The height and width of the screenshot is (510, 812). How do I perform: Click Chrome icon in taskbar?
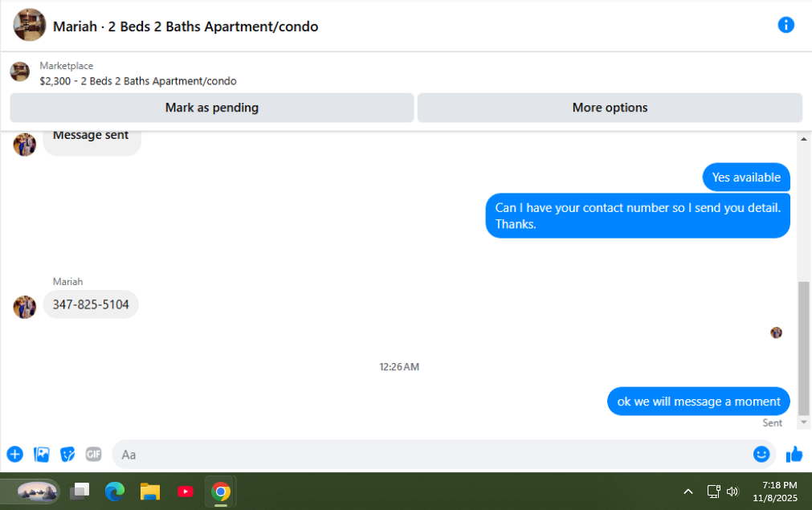pyautogui.click(x=221, y=492)
